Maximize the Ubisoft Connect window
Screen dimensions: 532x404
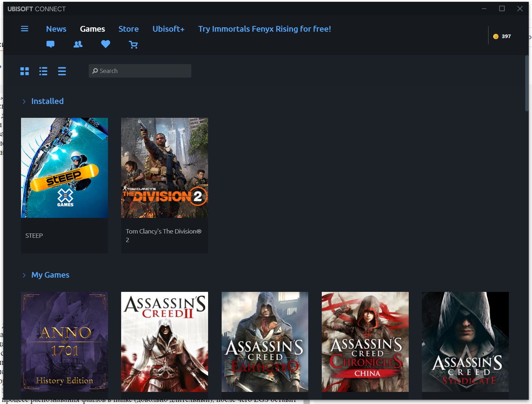tap(502, 9)
